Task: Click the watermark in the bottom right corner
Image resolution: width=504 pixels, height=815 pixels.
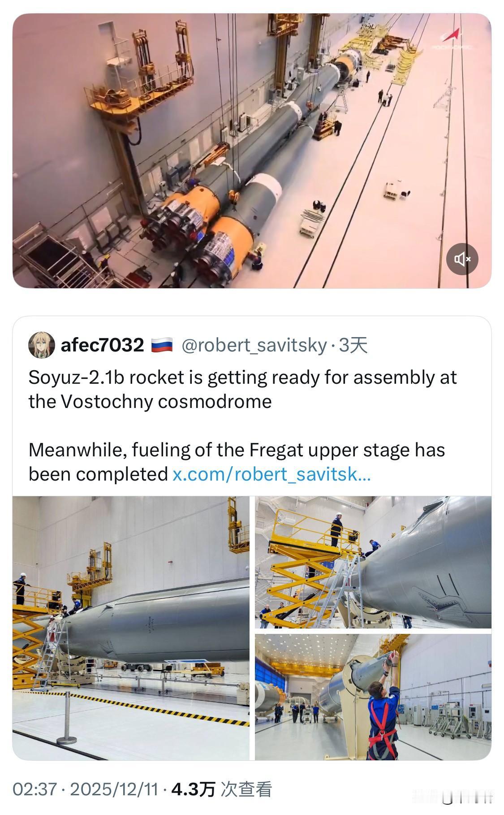Action: pyautogui.click(x=452, y=797)
